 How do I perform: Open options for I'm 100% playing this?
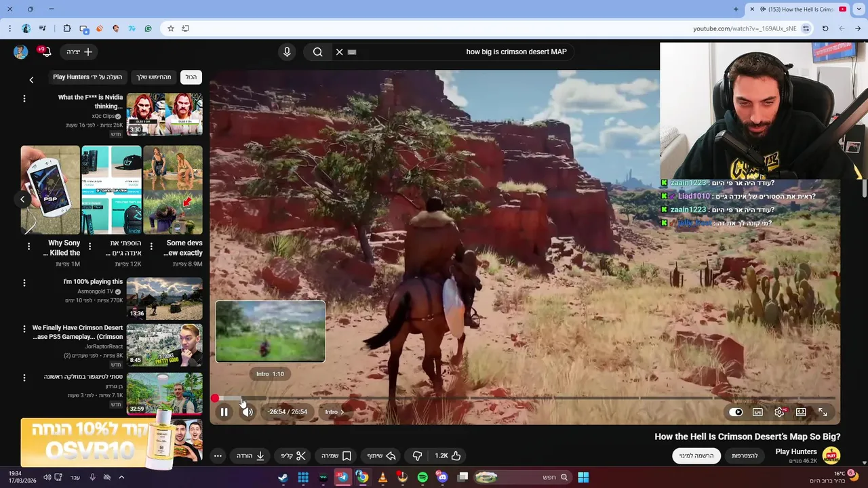point(24,283)
